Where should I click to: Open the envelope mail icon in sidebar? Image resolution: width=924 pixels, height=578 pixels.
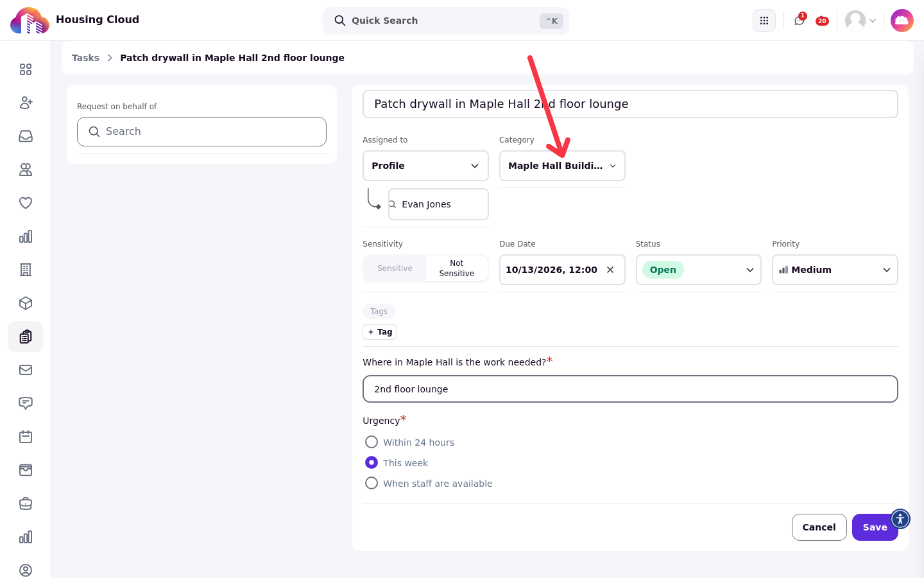tap(26, 370)
